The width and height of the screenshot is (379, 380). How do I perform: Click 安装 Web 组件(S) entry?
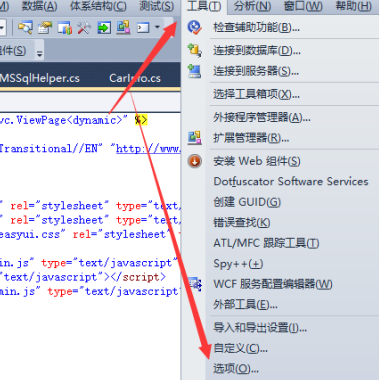pos(257,161)
